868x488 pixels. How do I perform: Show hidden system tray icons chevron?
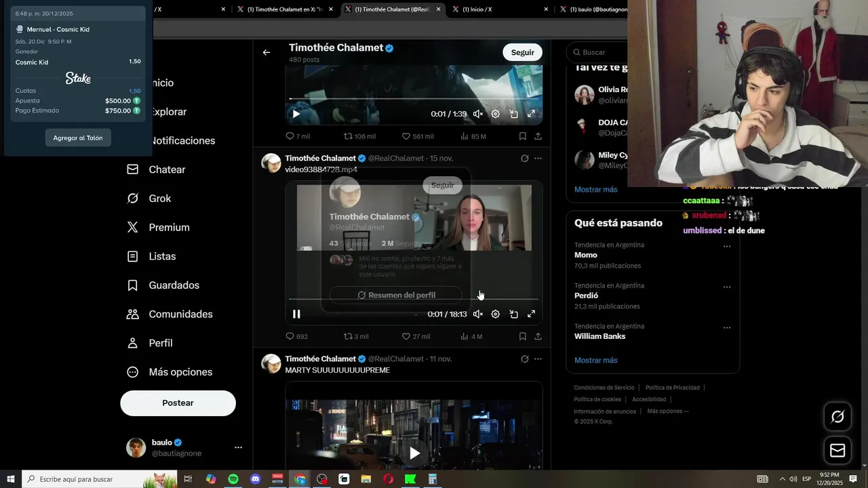[x=782, y=479]
